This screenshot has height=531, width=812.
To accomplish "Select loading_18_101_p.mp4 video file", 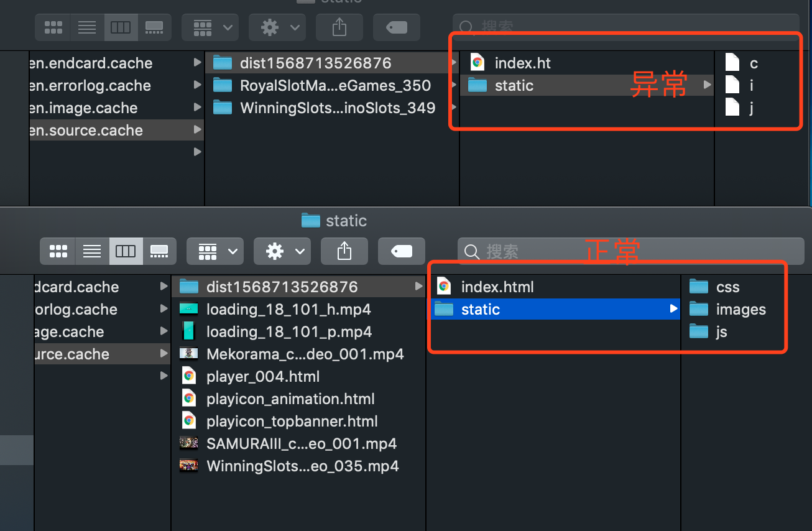I will [x=298, y=332].
